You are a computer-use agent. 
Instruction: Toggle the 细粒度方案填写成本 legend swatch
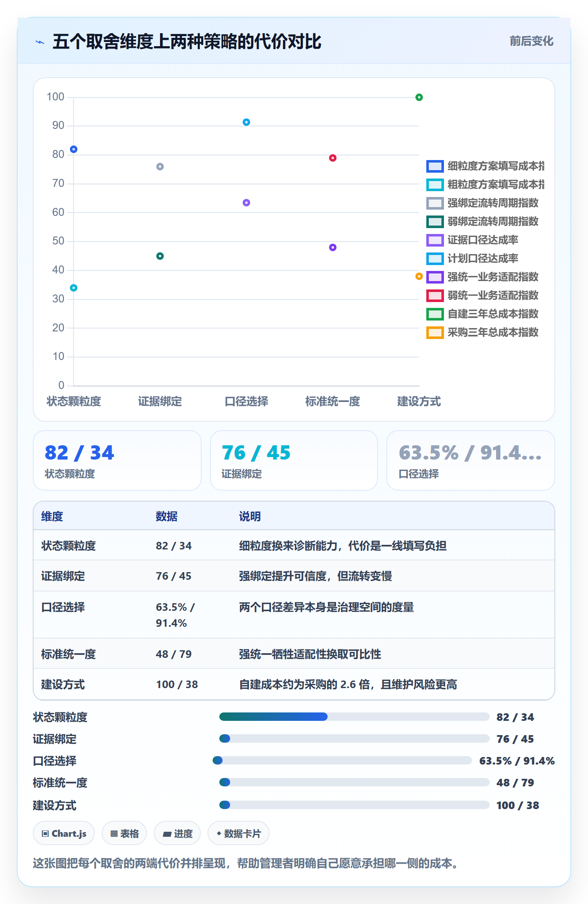435,166
